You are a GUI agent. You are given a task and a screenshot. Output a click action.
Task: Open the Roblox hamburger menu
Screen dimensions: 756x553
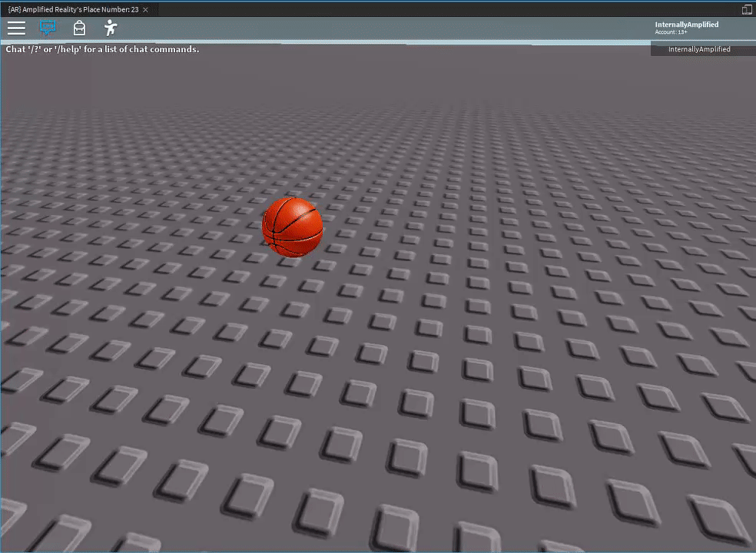[16, 28]
